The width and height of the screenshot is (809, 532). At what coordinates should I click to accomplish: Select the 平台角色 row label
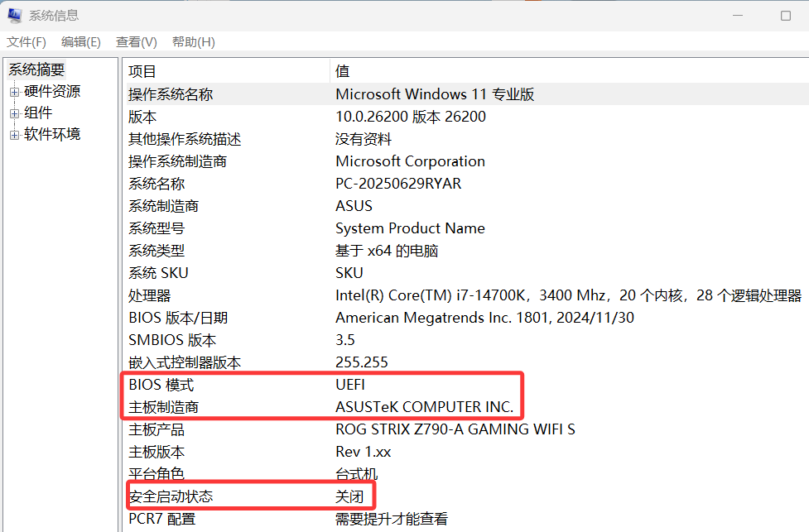157,473
